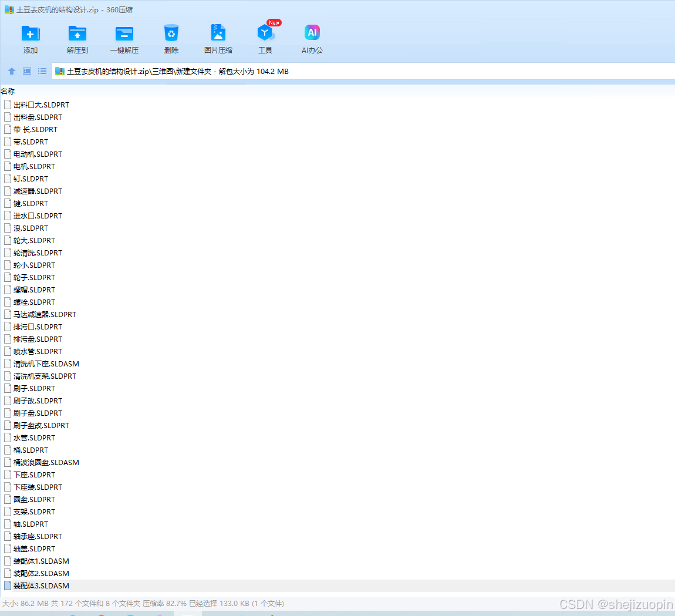
Task: Click the file icon of 进水口.SLDPRT
Action: pyautogui.click(x=7, y=216)
